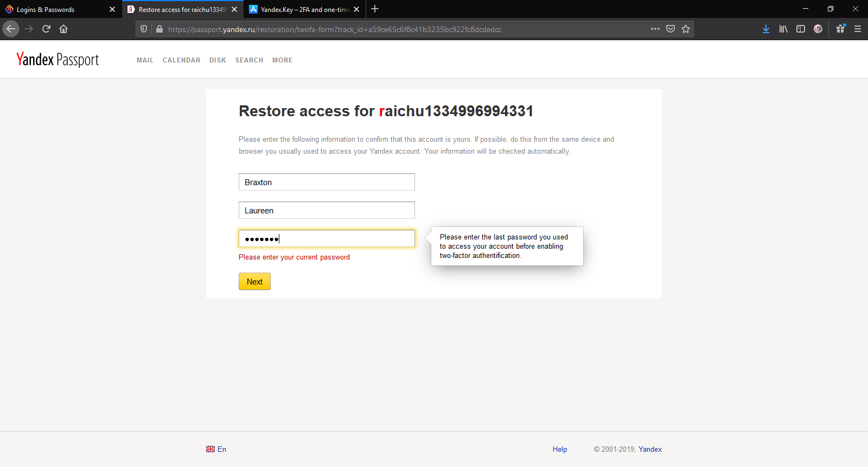
Task: Open CALENDAR in the Yandex navigation
Action: [x=182, y=60]
